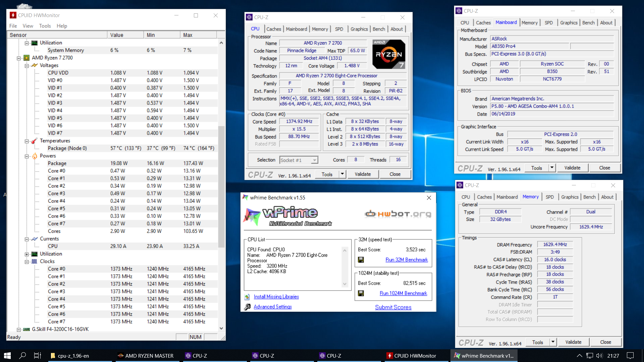The height and width of the screenshot is (362, 644).
Task: Click the HWBOT.org logo in wPrime
Action: 398,214
